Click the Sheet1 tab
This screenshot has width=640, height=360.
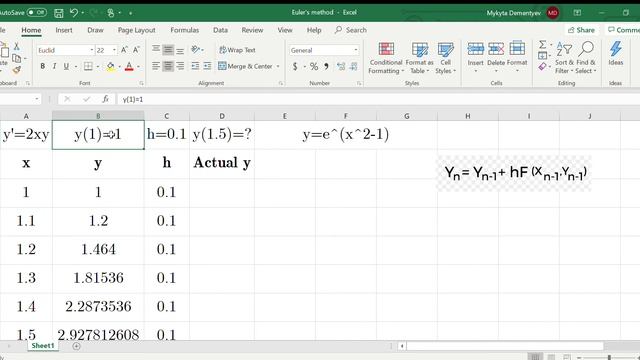point(43,346)
